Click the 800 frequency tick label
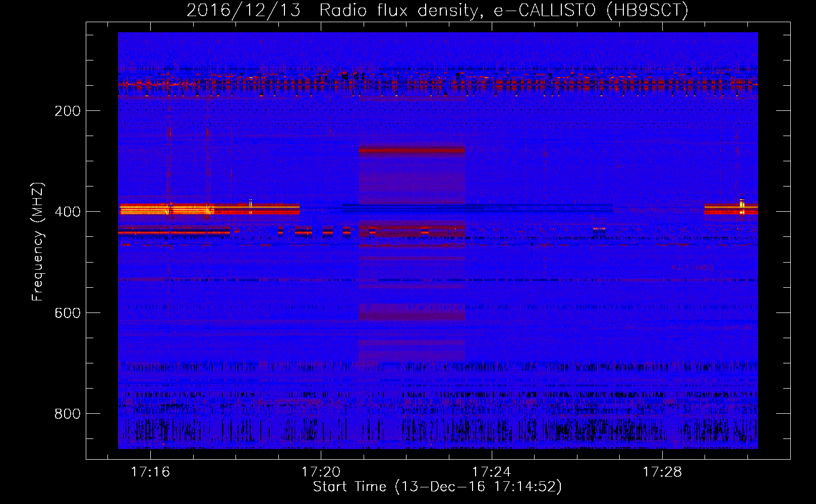 (x=68, y=414)
